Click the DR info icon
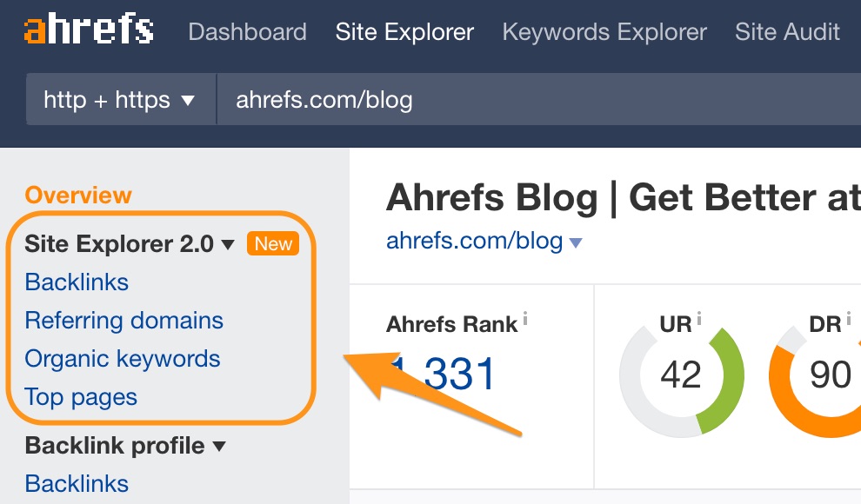Image resolution: width=861 pixels, height=504 pixels. [849, 319]
